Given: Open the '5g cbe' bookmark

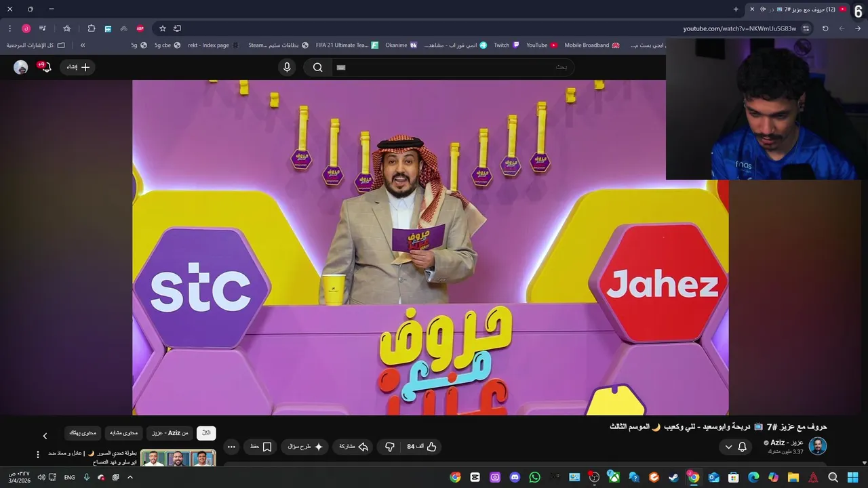Looking at the screenshot, I should (x=167, y=45).
